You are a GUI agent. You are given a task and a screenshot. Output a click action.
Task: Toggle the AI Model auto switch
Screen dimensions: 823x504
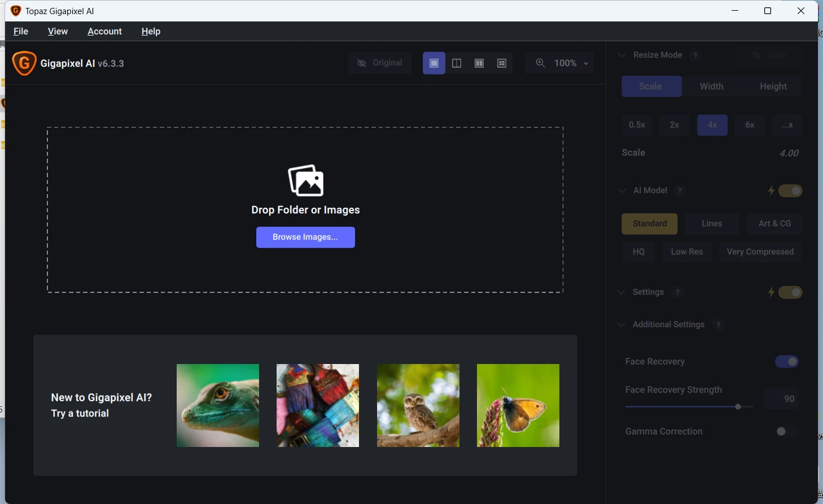point(790,191)
